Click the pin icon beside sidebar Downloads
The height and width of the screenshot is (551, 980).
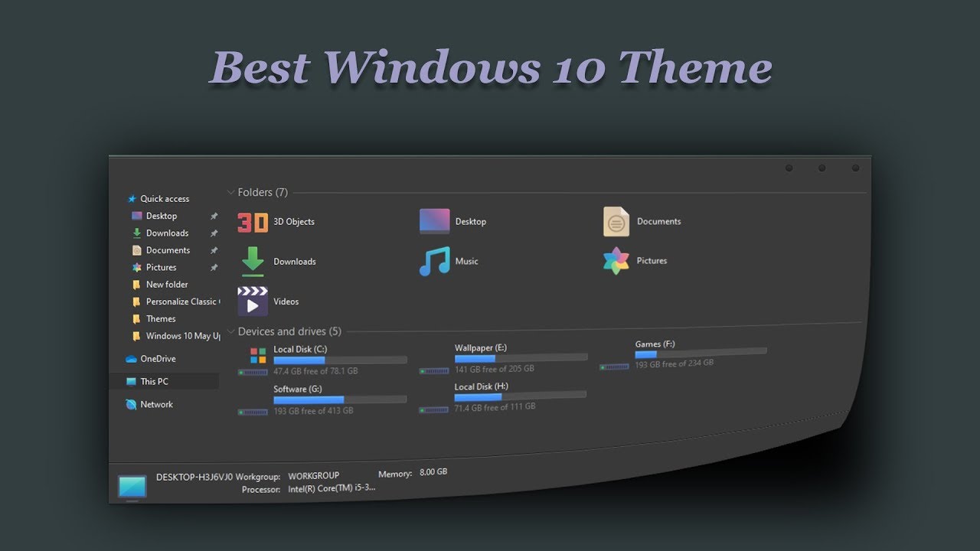[x=214, y=233]
